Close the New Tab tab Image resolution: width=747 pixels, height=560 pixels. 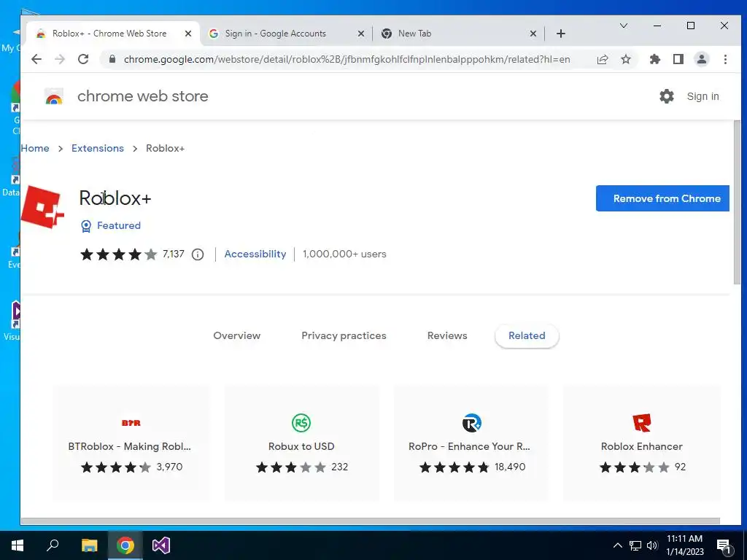[533, 34]
